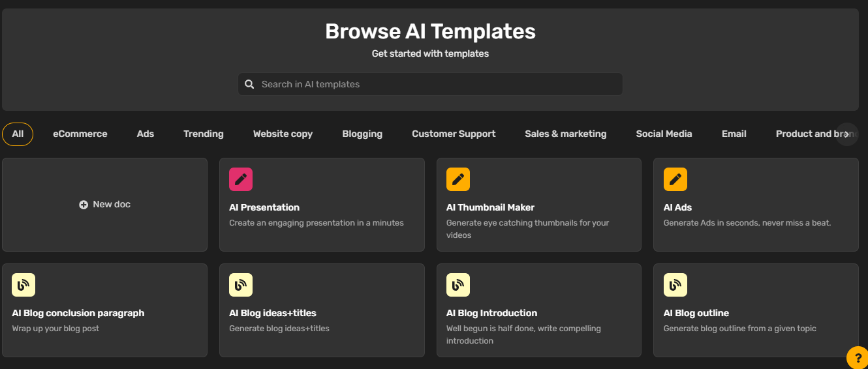The width and height of the screenshot is (868, 369).
Task: Click the plus icon beside New doc
Action: click(84, 205)
